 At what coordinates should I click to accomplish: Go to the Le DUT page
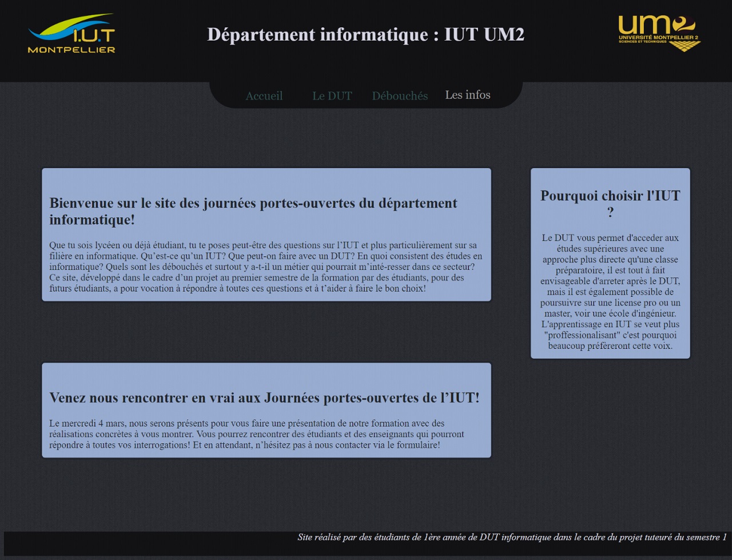[332, 96]
